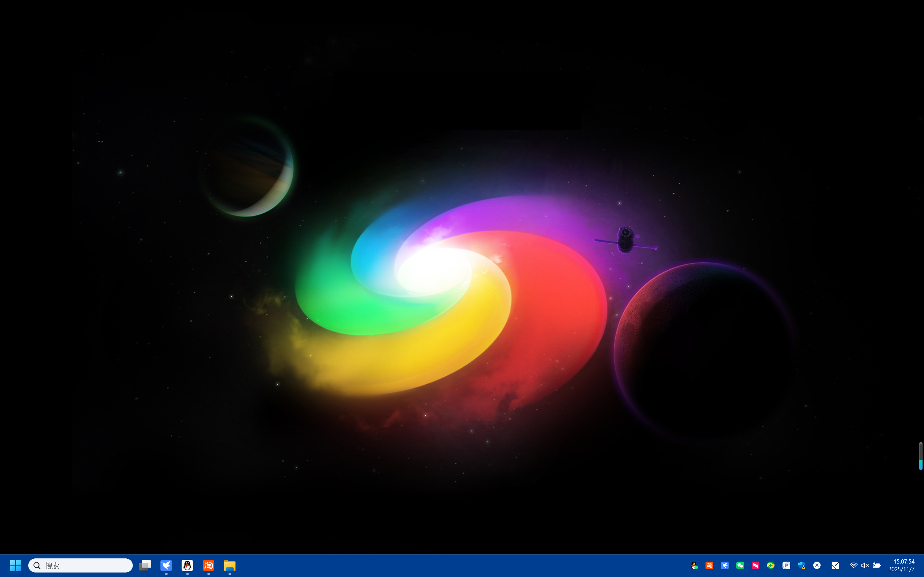The width and height of the screenshot is (924, 577).
Task: Click the blue bird tray icon
Action: pyautogui.click(x=725, y=565)
